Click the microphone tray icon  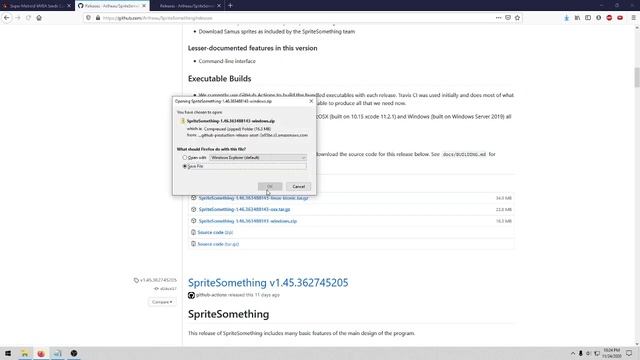[x=580, y=353]
